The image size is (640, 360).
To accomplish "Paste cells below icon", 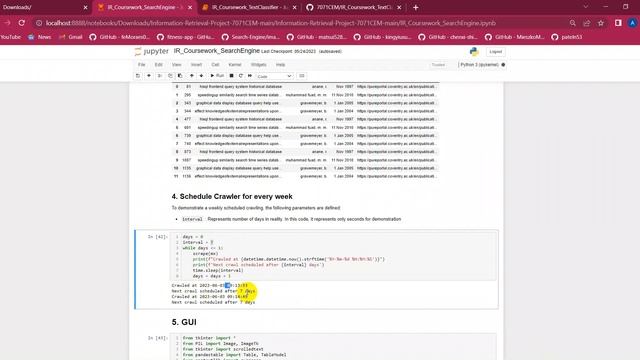I will coord(180,76).
